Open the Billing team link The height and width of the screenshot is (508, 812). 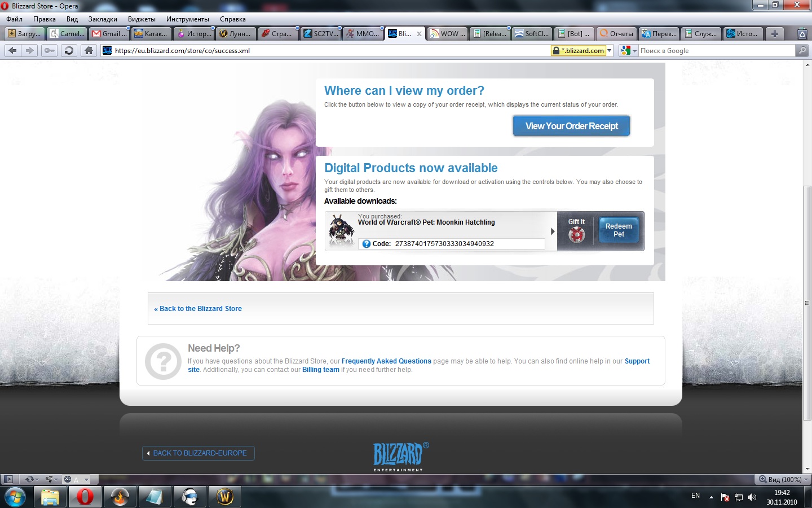(321, 370)
